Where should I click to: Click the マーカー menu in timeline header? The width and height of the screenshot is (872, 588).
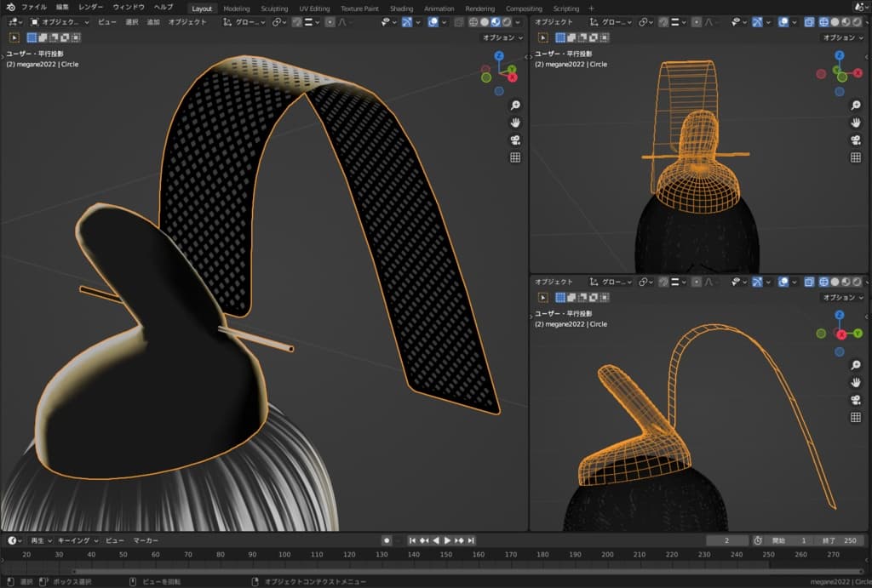[146, 540]
